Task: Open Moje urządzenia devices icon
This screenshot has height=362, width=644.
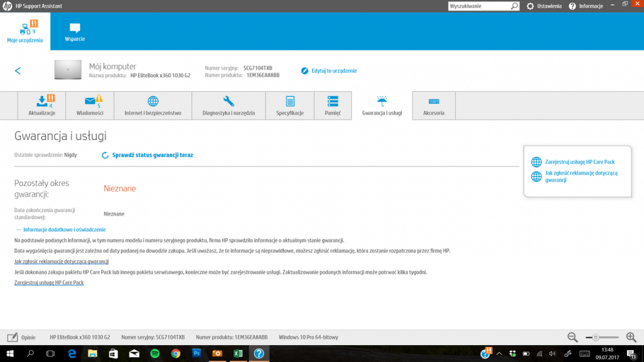Action: pyautogui.click(x=25, y=29)
